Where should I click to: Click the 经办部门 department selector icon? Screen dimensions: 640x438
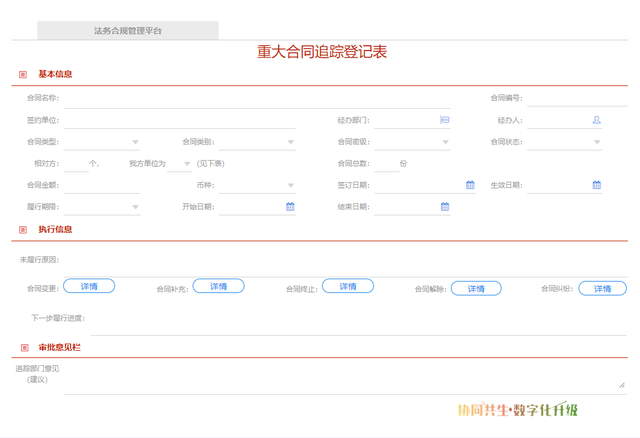coord(445,120)
